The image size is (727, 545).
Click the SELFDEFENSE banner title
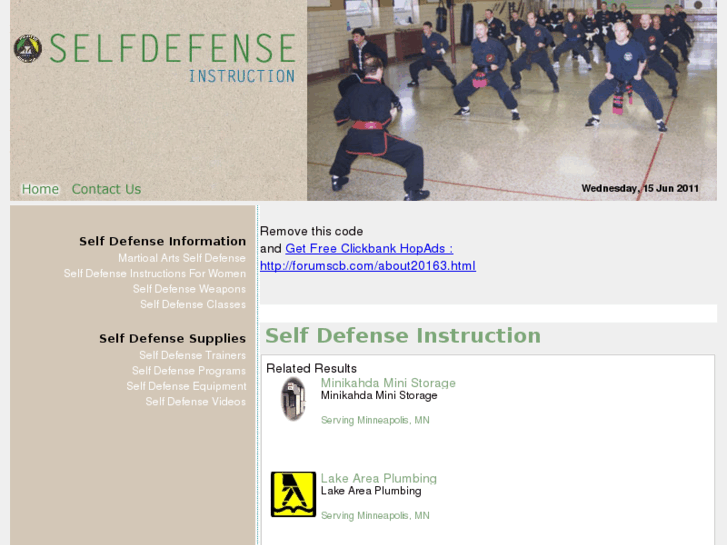point(172,48)
